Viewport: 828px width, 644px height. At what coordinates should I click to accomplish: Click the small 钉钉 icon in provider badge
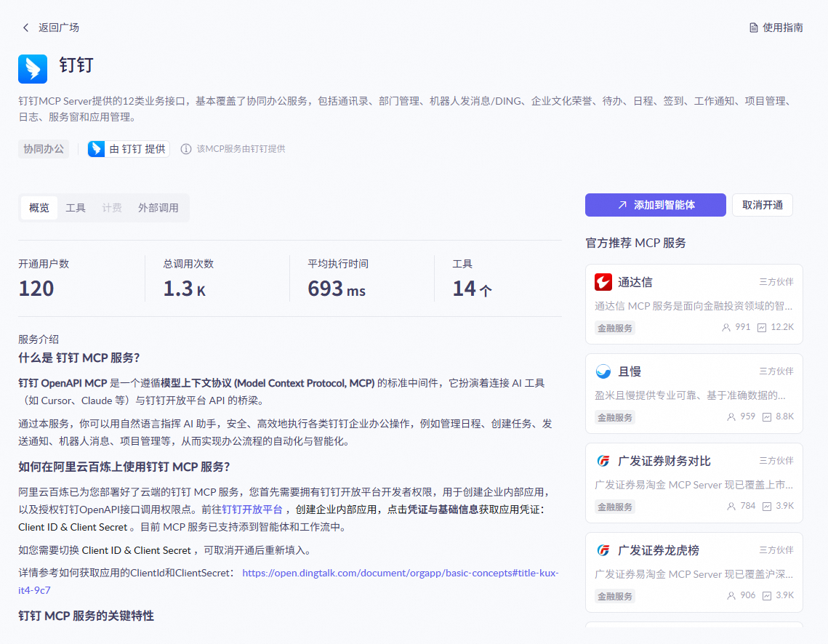click(96, 149)
